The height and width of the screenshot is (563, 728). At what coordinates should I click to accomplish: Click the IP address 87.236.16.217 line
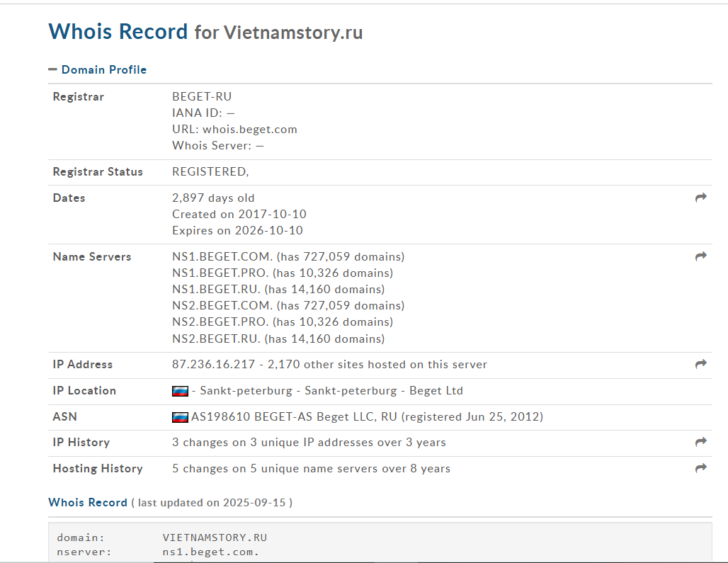[x=329, y=364]
